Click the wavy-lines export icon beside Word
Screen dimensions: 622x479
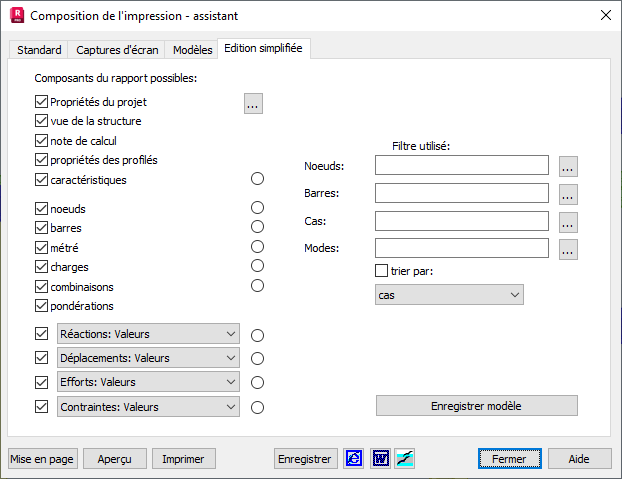405,459
